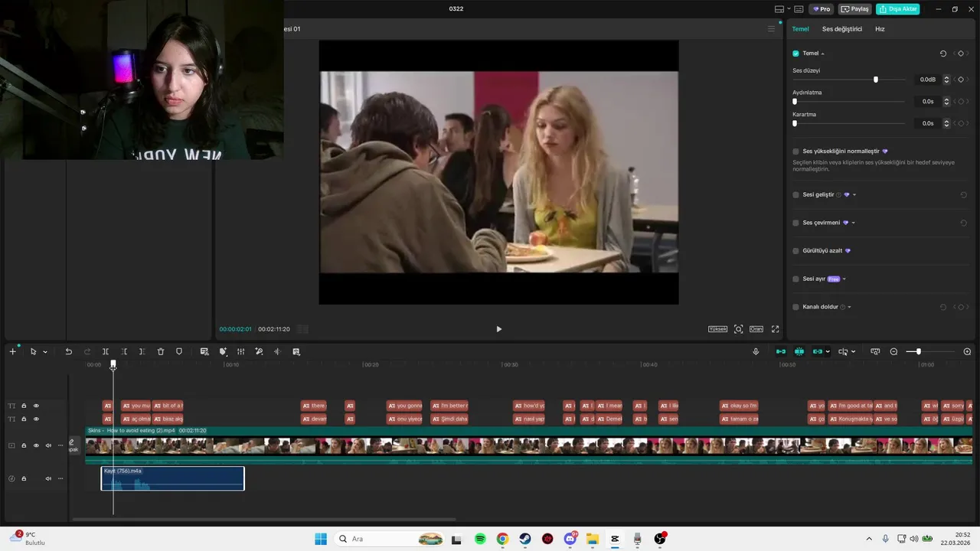The width and height of the screenshot is (980, 551).
Task: Select the Kayıt (756).m4a audio clip
Action: pyautogui.click(x=172, y=478)
